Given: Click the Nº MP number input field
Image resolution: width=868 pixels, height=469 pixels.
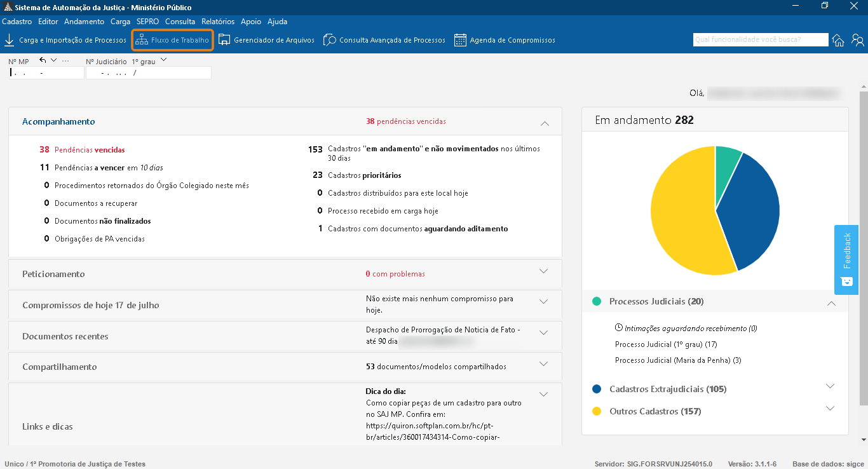Looking at the screenshot, I should coord(46,73).
